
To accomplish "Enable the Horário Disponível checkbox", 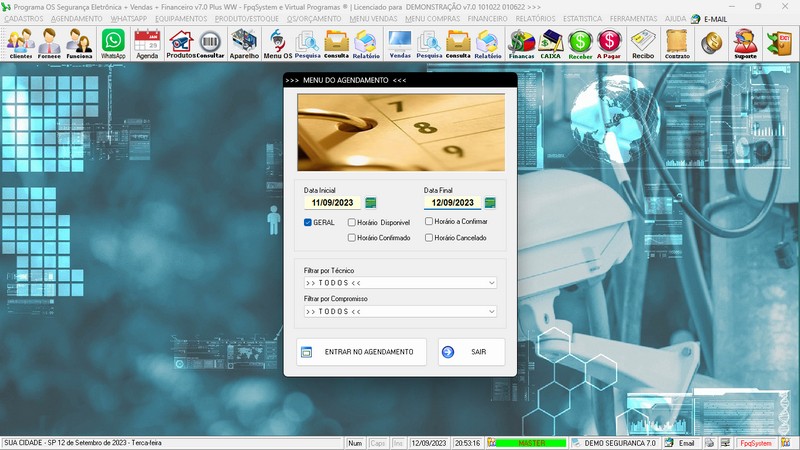I will pyautogui.click(x=352, y=222).
